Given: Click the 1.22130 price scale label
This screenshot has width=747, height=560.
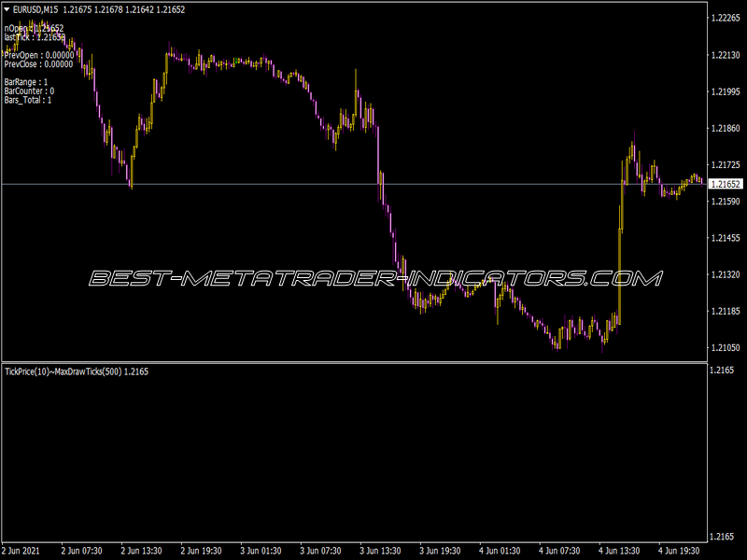Looking at the screenshot, I should (726, 55).
